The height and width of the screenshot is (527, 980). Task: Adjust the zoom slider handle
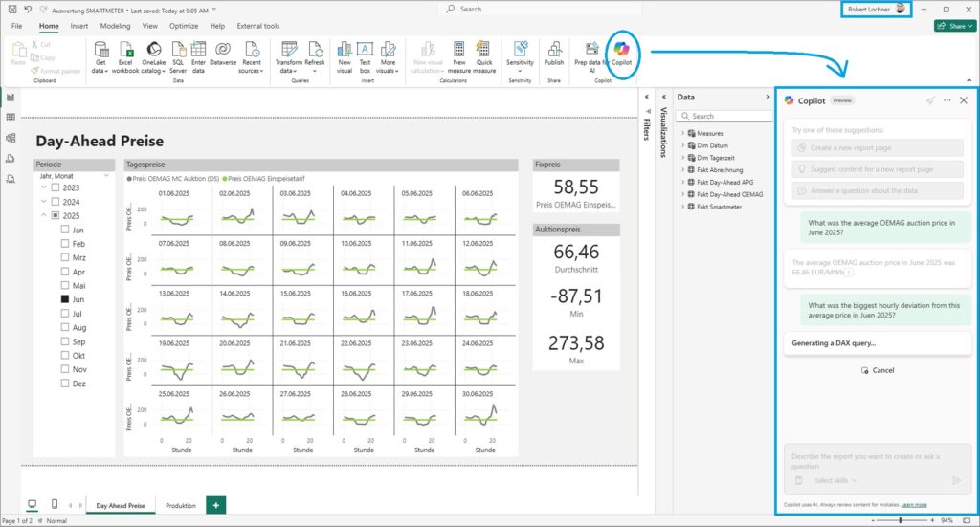pos(901,520)
